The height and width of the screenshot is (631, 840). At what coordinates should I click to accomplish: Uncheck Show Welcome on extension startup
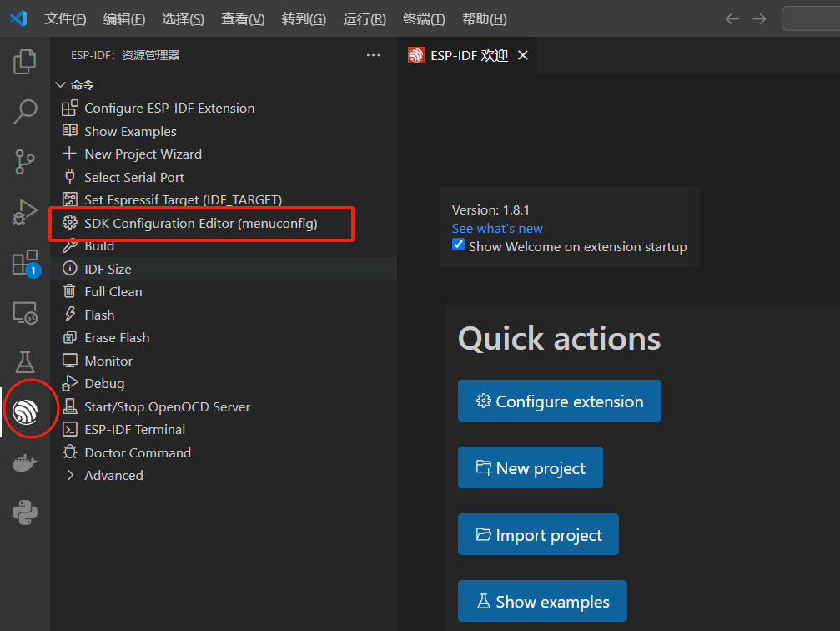click(458, 245)
